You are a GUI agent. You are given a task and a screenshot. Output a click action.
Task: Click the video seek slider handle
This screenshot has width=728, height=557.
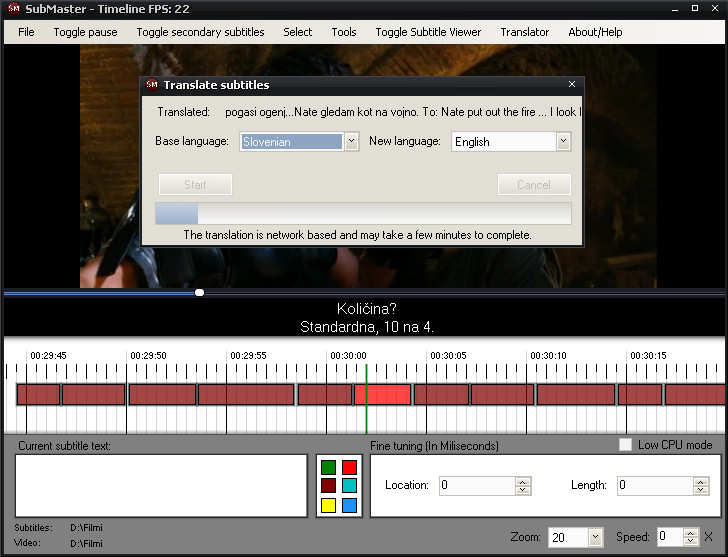click(x=199, y=292)
